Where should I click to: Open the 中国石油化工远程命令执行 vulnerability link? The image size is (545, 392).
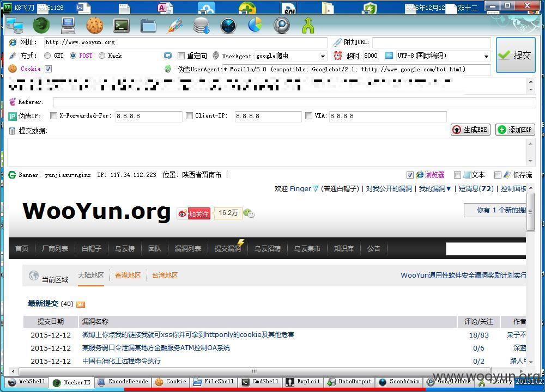(x=122, y=361)
